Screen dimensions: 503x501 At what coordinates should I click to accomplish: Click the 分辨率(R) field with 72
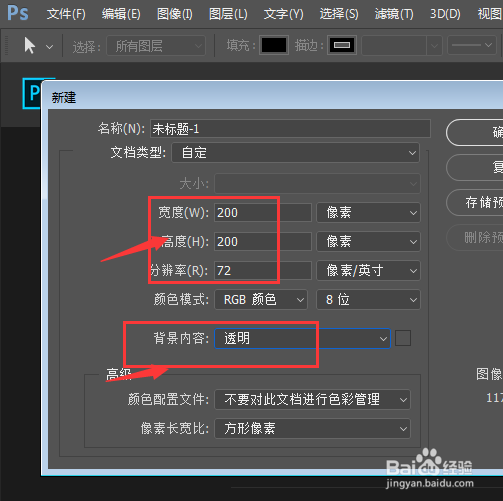click(x=263, y=270)
